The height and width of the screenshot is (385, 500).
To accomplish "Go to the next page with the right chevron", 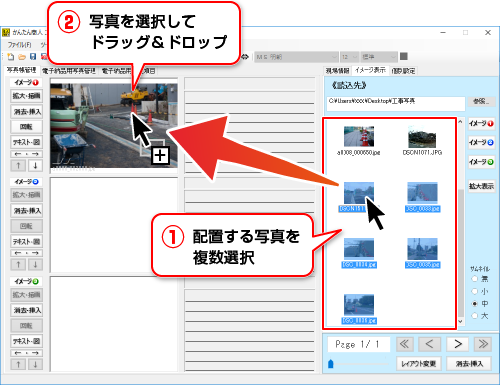I will click(458, 344).
